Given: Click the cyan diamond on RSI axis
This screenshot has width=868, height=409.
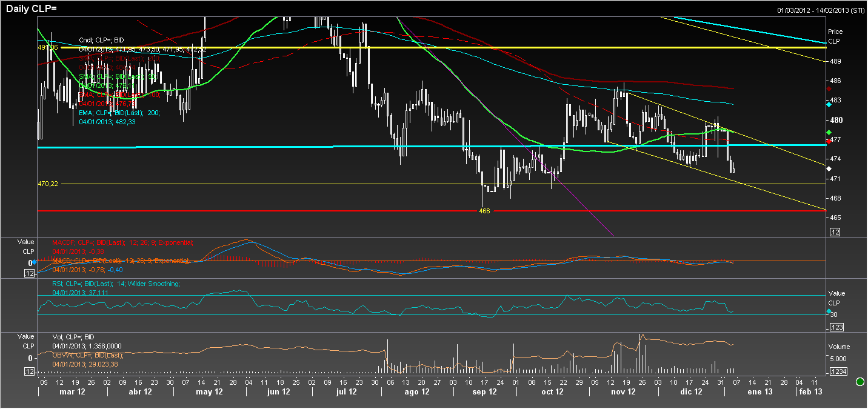Looking at the screenshot, I should (x=829, y=311).
